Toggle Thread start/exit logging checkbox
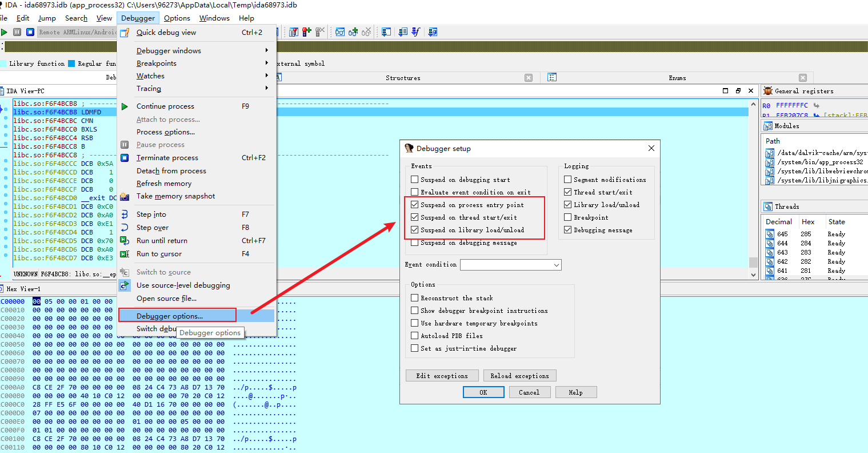The height and width of the screenshot is (453, 868). [568, 192]
